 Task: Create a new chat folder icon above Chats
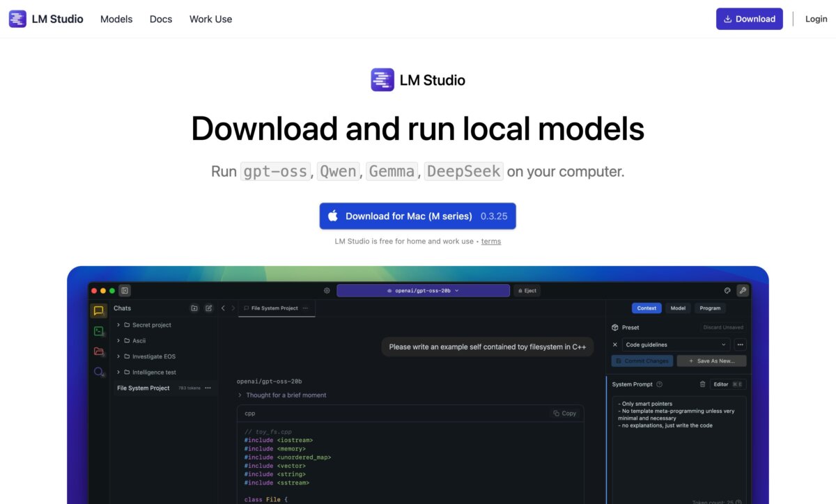(194, 308)
